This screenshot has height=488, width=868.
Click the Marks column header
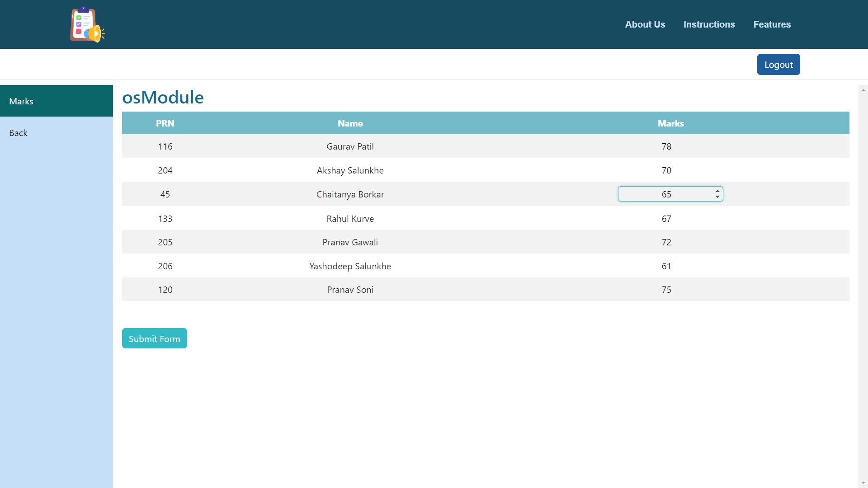[670, 123]
